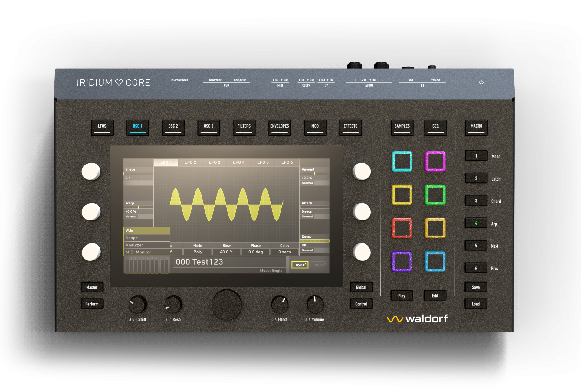Click the Amount value bar on display
Image resolution: width=581 pixels, height=392 pixels.
(314, 174)
